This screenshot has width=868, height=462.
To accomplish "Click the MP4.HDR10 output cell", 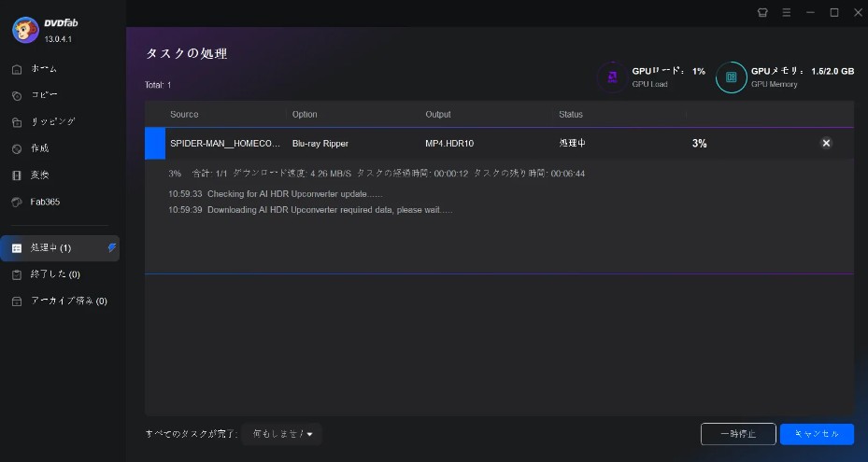I will click(x=449, y=144).
